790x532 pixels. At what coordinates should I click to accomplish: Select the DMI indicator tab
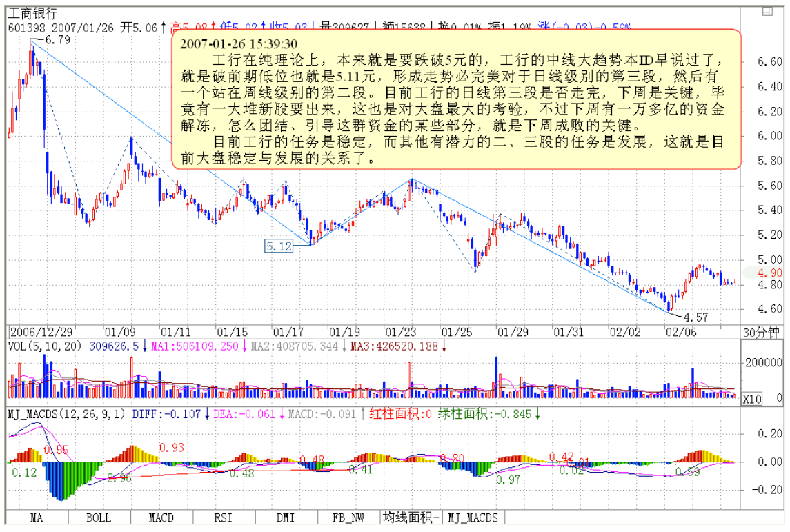286,518
